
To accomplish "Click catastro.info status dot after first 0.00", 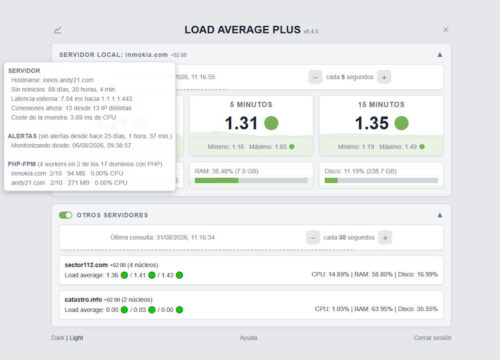I will tap(124, 310).
